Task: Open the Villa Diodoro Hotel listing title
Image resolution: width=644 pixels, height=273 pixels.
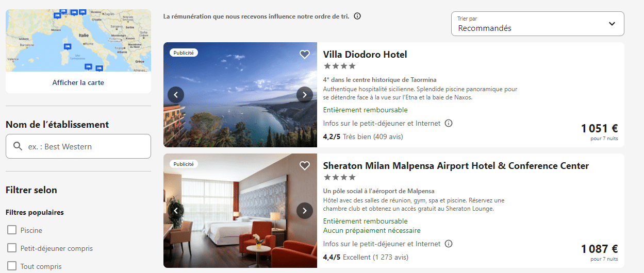Action: pos(365,55)
